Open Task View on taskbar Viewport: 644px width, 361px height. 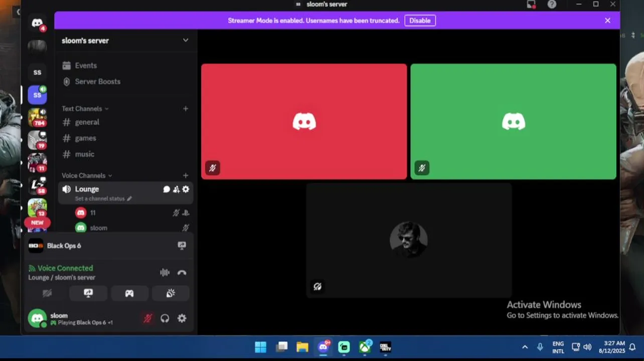click(x=282, y=347)
